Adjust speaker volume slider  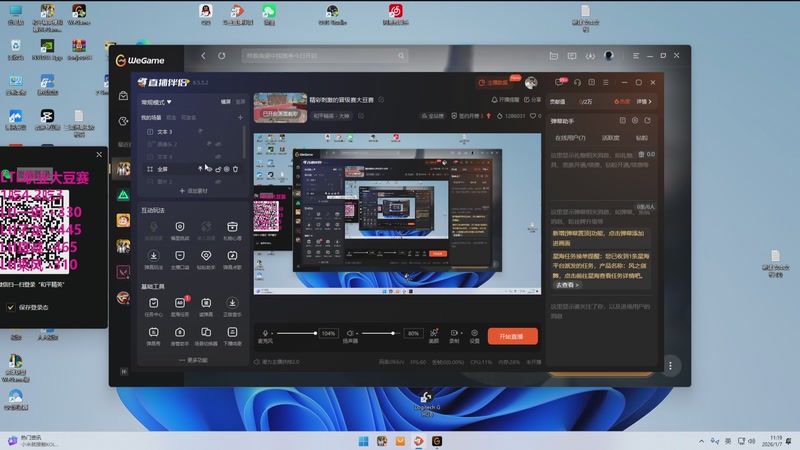379,333
